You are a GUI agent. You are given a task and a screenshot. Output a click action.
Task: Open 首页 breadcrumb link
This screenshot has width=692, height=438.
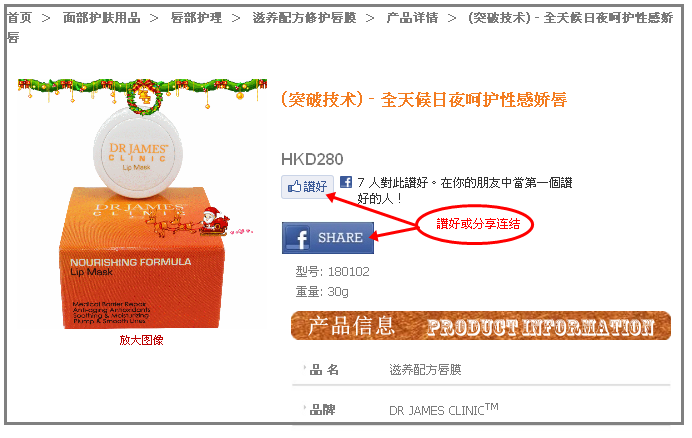point(20,18)
